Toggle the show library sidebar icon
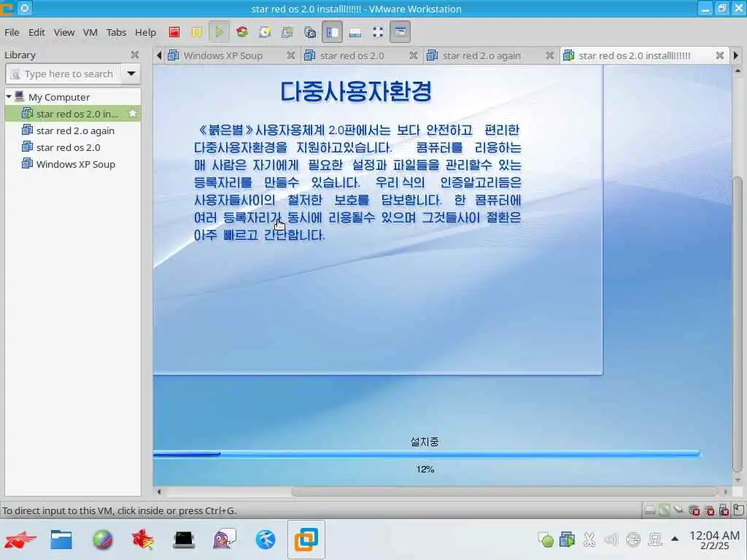This screenshot has width=747, height=560. (x=333, y=32)
